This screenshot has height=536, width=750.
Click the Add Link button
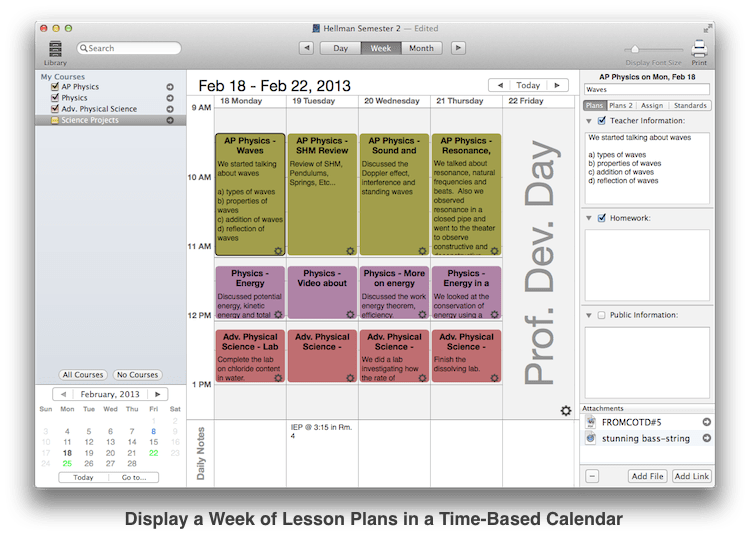(x=692, y=476)
